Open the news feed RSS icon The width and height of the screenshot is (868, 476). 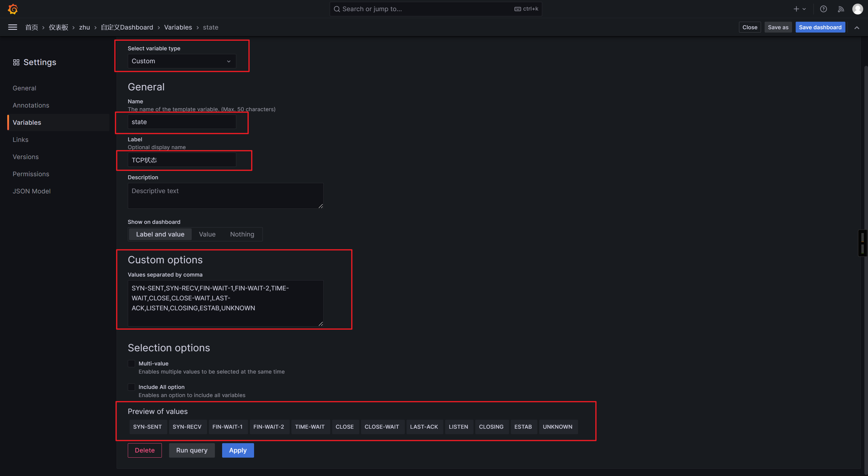[841, 9]
